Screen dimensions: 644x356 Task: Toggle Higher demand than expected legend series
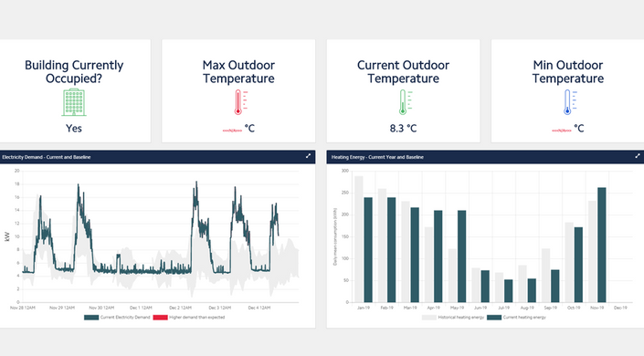[189, 318]
